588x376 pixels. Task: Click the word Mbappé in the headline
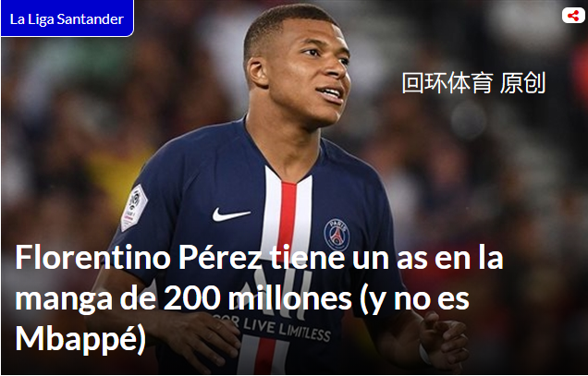tap(80, 338)
